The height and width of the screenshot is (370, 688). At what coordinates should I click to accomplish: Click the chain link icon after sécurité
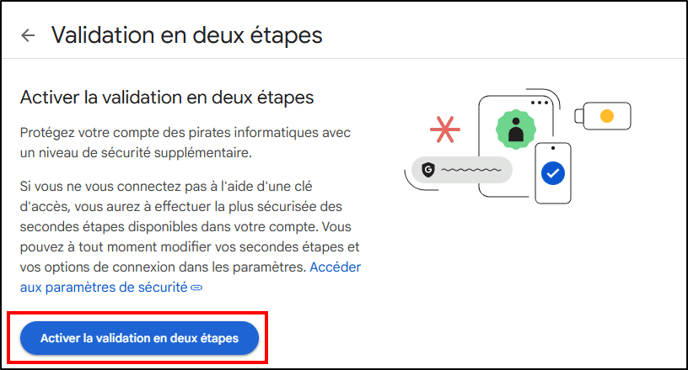pyautogui.click(x=197, y=288)
